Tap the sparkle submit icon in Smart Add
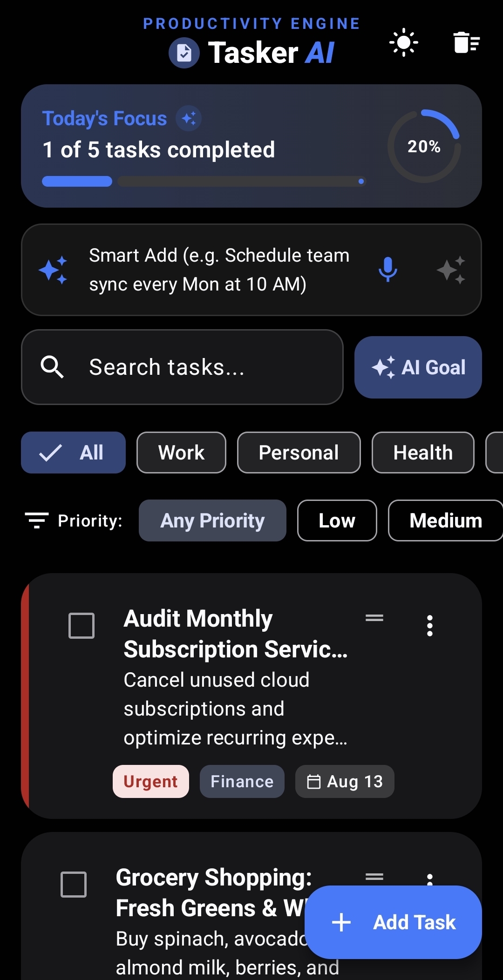This screenshot has height=980, width=503. [x=451, y=270]
